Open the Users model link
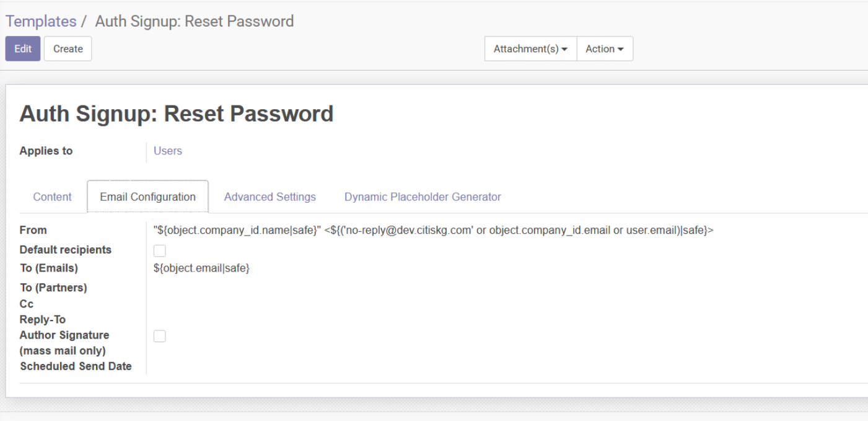 point(167,151)
